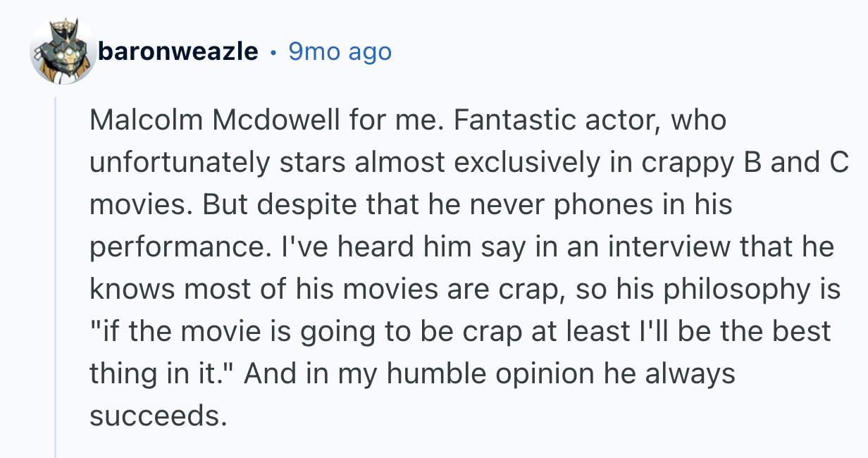This screenshot has height=458, width=868.
Task: Click the final word succeeds
Action: pyautogui.click(x=157, y=416)
